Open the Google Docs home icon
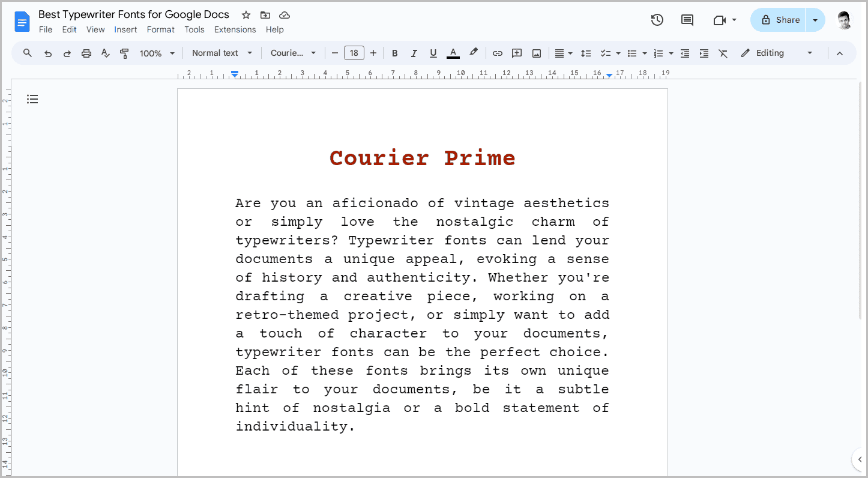This screenshot has height=478, width=868. [x=22, y=22]
